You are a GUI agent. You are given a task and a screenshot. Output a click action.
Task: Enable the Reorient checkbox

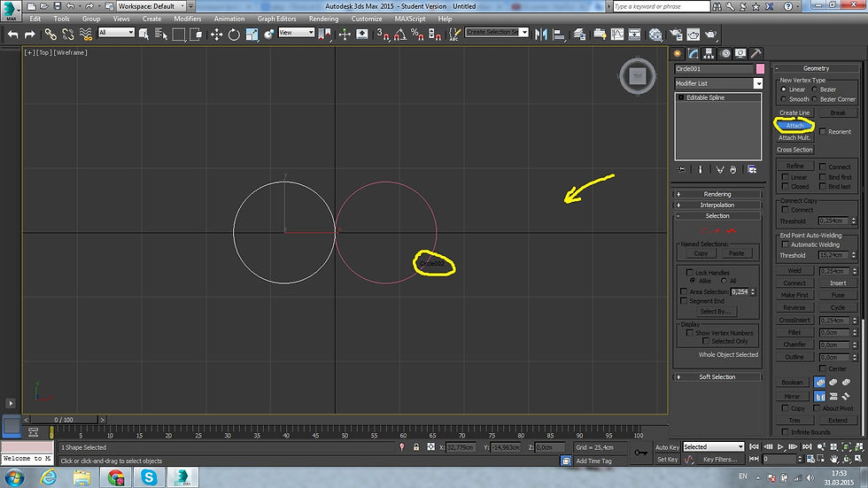coord(823,132)
